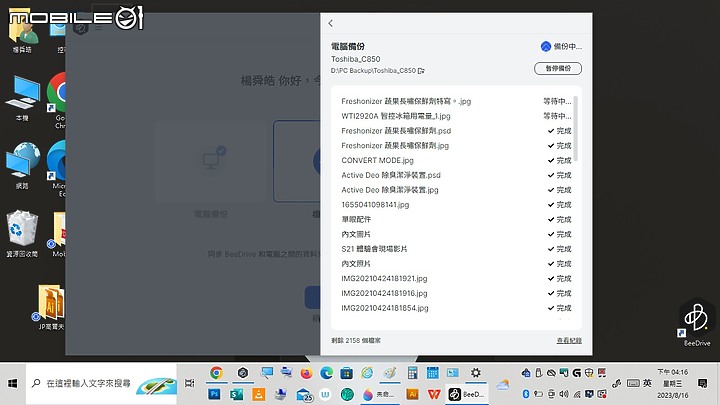Open hamburger menu in dimmed BeeDrive window
This screenshot has height=405, width=720.
[x=99, y=28]
